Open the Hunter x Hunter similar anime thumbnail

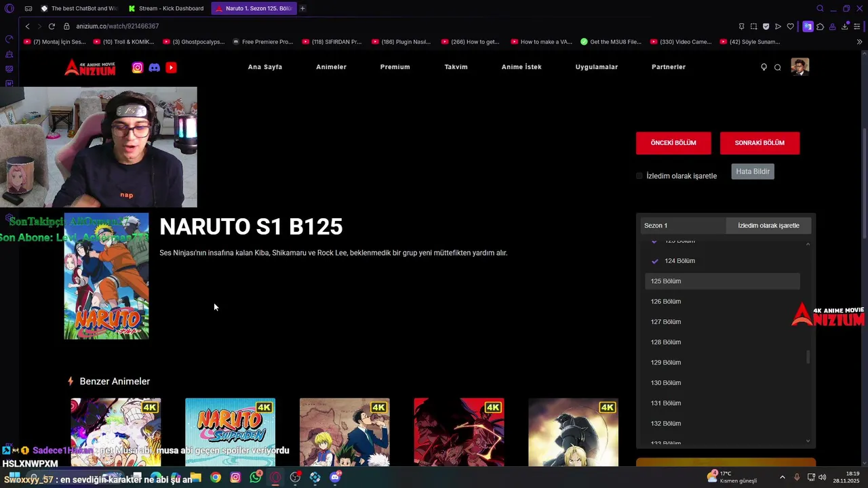[x=344, y=432]
